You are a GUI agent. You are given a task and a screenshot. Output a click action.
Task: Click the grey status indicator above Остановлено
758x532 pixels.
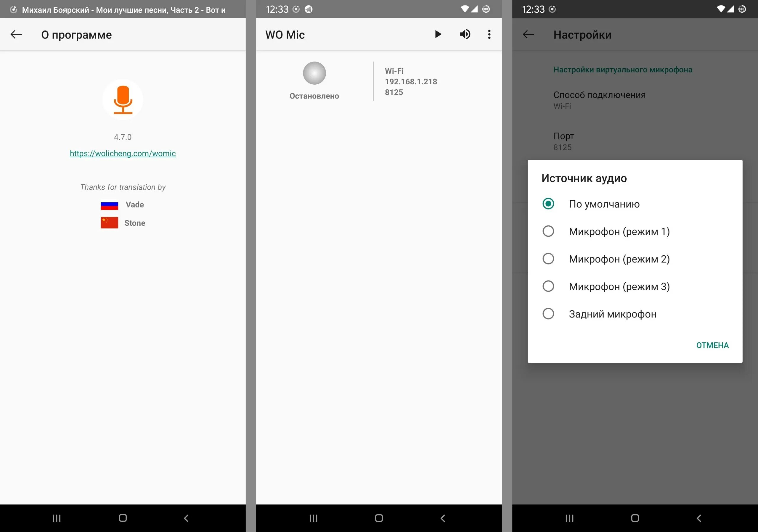click(x=314, y=73)
